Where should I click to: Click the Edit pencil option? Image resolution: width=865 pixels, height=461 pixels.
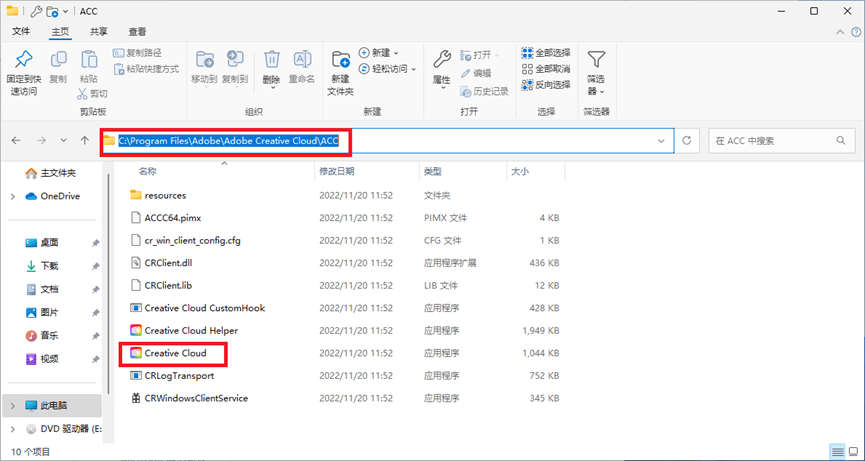coord(476,73)
